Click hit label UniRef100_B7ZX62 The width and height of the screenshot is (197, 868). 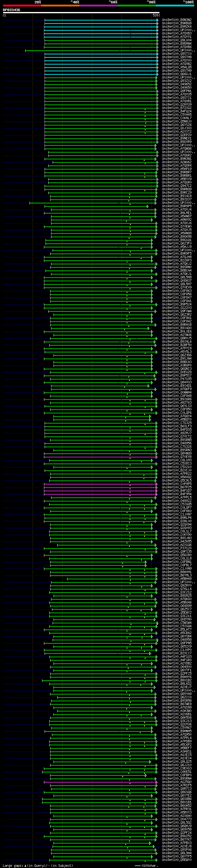click(x=177, y=108)
